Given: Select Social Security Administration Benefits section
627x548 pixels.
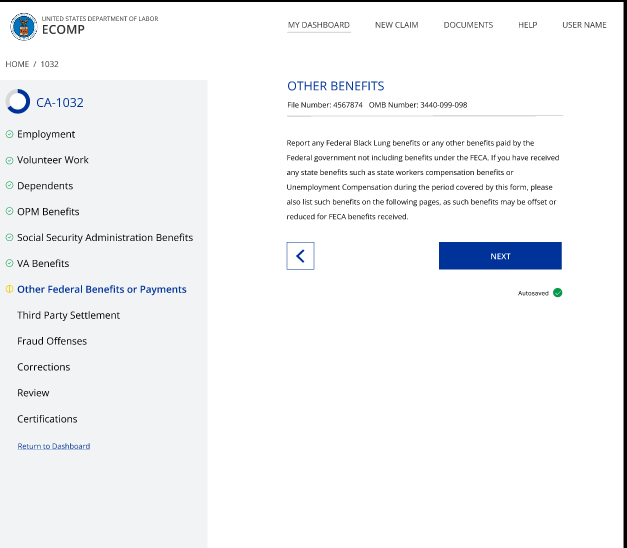Looking at the screenshot, I should pyautogui.click(x=105, y=238).
